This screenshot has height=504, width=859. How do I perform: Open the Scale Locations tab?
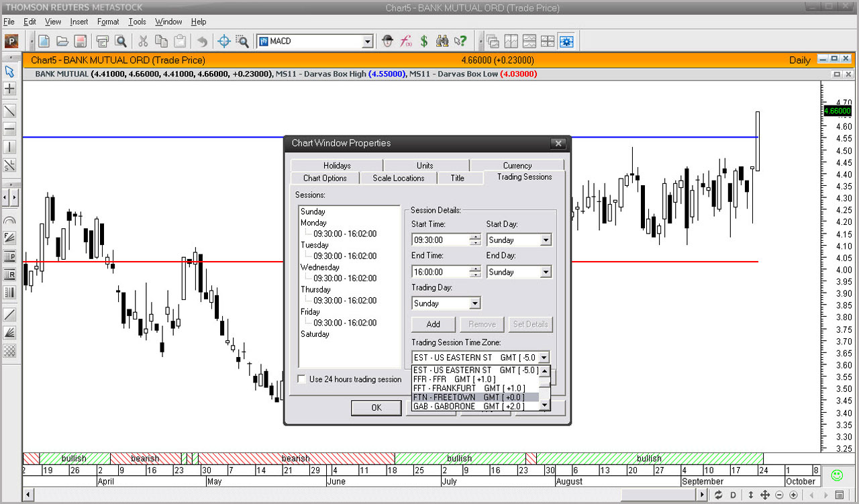(398, 179)
